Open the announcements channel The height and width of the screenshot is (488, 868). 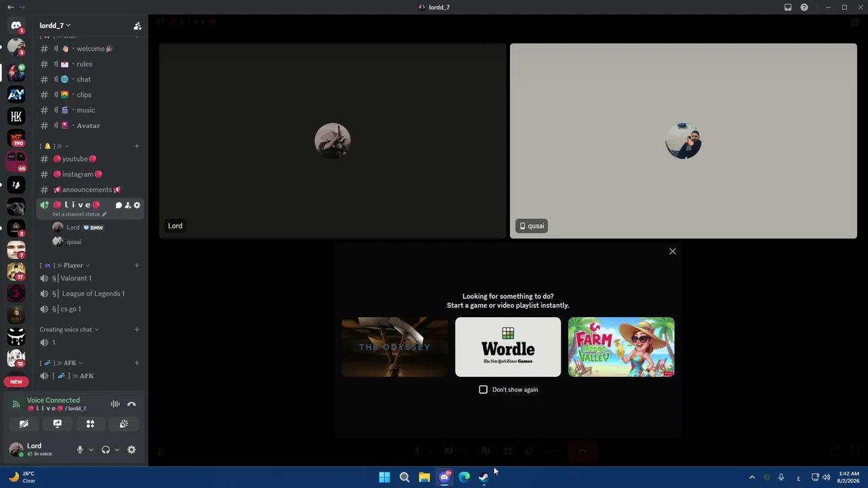tap(90, 190)
